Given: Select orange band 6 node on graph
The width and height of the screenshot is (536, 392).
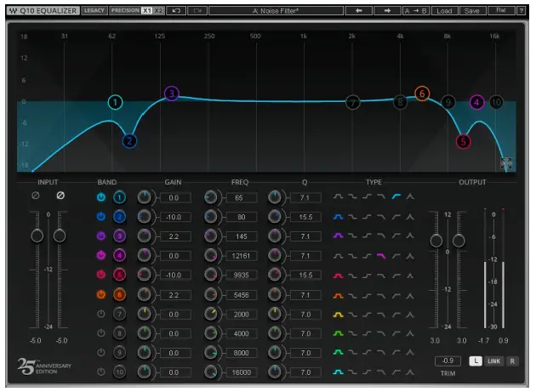Looking at the screenshot, I should tap(421, 94).
